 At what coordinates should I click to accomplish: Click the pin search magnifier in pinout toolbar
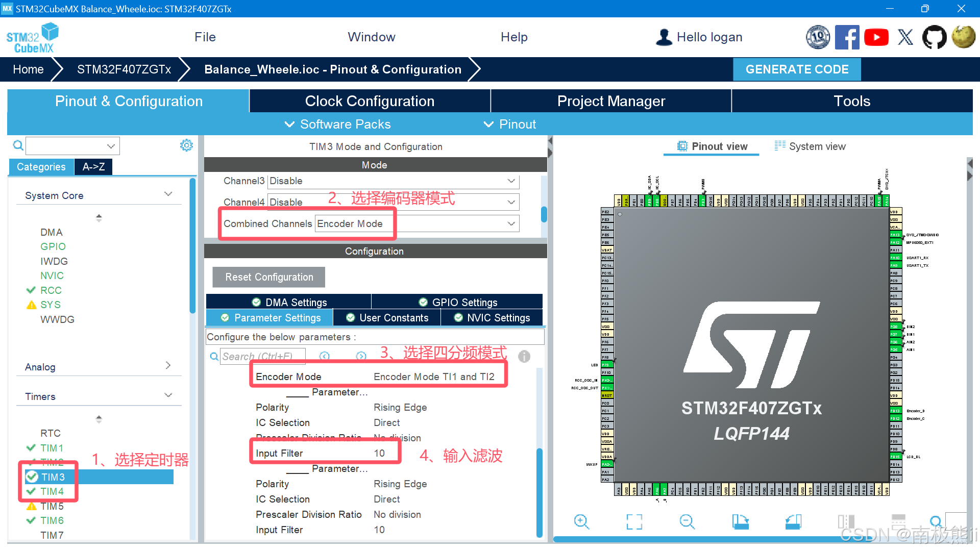tap(936, 521)
